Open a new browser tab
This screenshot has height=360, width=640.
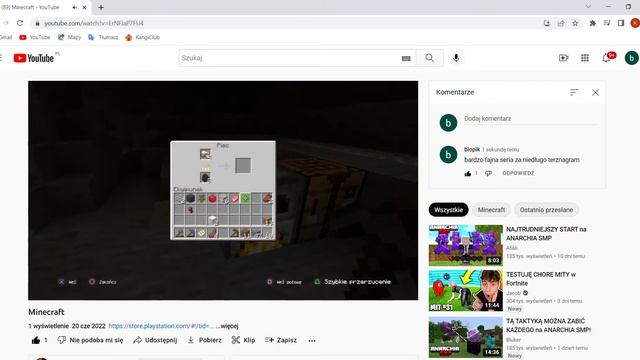point(101,7)
